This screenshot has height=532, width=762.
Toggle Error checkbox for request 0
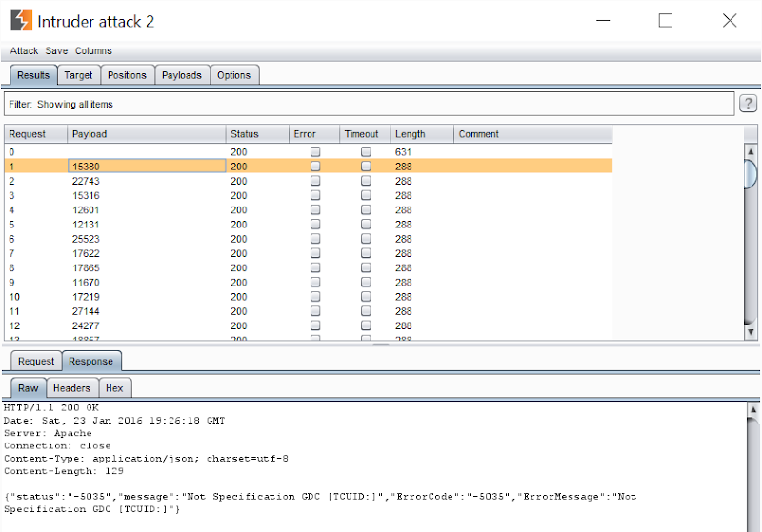click(x=315, y=152)
